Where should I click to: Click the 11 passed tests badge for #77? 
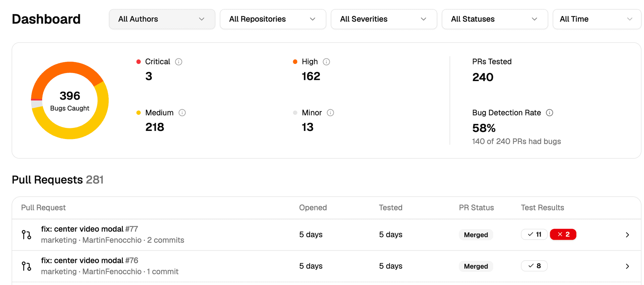pyautogui.click(x=534, y=234)
